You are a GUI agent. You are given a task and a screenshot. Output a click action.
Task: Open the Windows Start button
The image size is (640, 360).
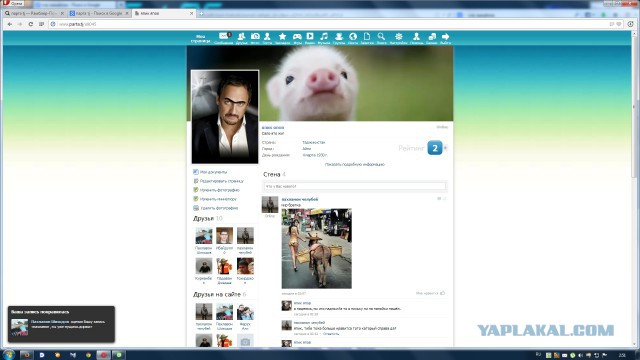tap(8, 354)
